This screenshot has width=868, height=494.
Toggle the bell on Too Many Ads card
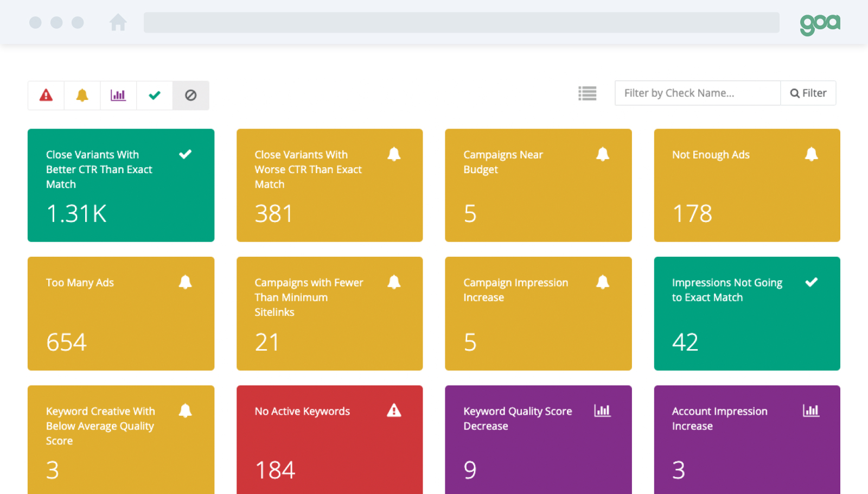pyautogui.click(x=185, y=282)
